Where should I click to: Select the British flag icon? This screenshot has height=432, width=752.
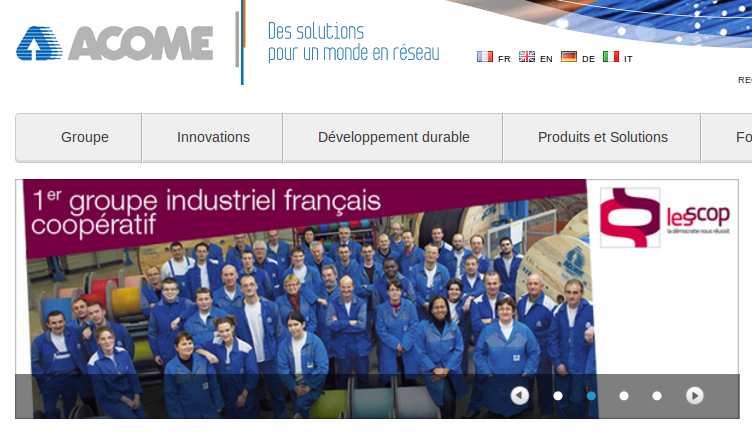point(527,57)
